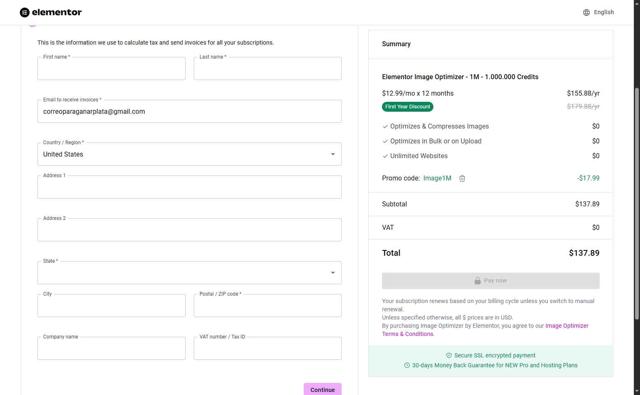Click the Optimizes in Bulk or on Upload checkmark

point(385,141)
